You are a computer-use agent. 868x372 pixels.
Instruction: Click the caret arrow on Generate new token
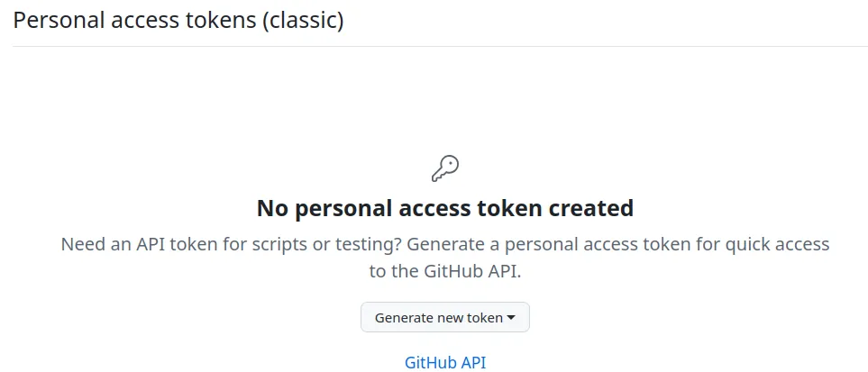[x=511, y=317]
